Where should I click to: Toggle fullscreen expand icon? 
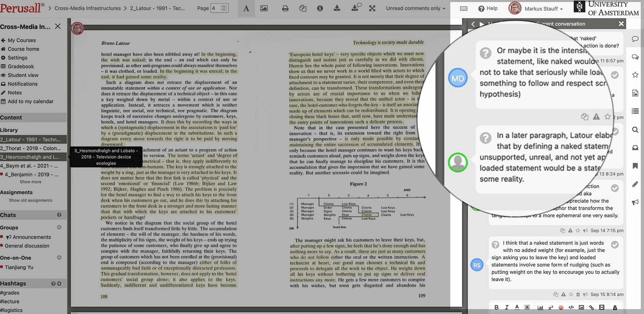coord(372,8)
